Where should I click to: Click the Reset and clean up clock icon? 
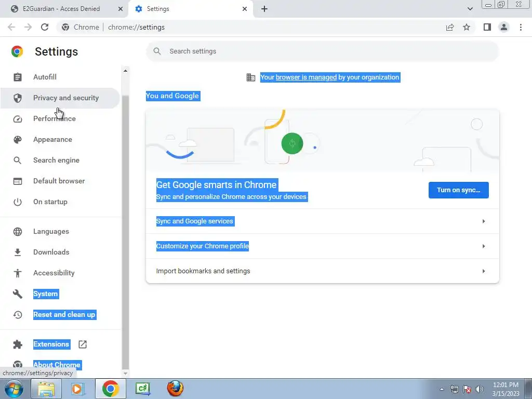[x=17, y=314]
